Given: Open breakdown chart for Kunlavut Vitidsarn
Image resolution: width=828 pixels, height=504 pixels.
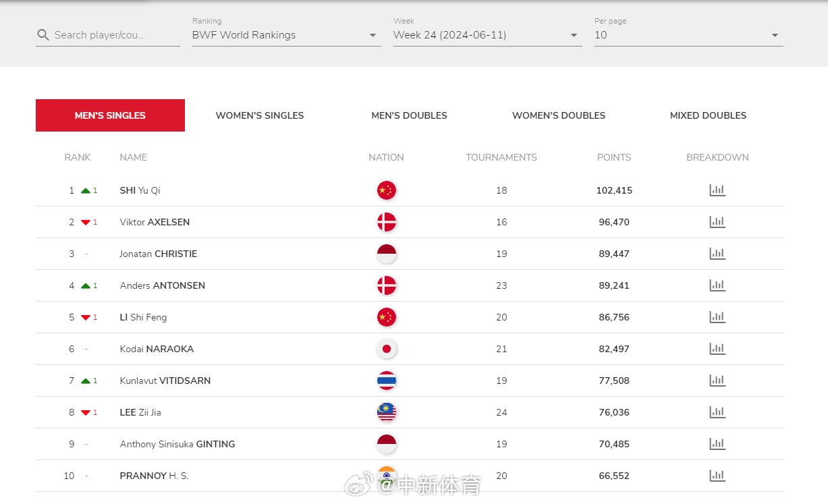Looking at the screenshot, I should coord(717,381).
